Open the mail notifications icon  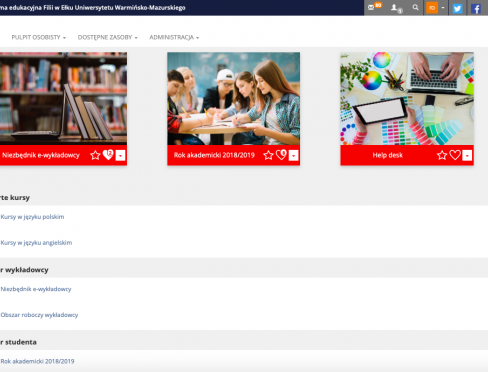pos(371,7)
